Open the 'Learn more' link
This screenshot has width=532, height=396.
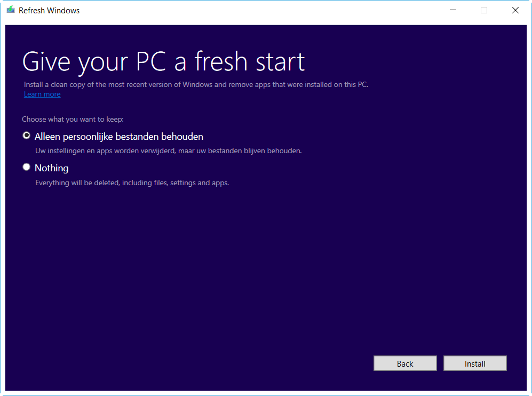42,94
